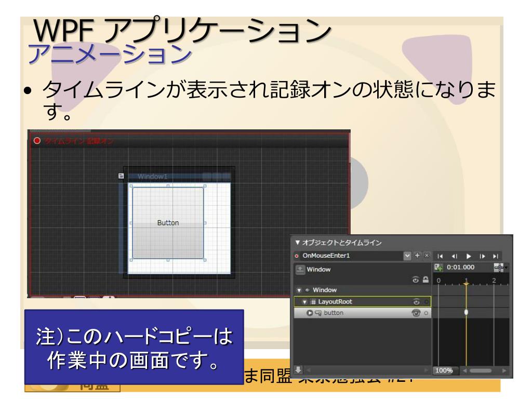Click the timeline scrollbar left arrow
The width and height of the screenshot is (532, 399).
464,370
